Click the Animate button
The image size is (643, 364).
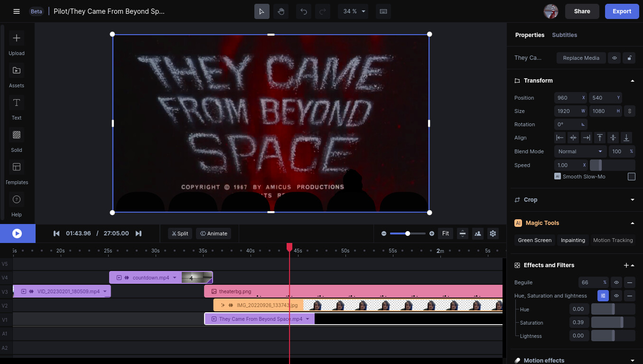coord(214,233)
